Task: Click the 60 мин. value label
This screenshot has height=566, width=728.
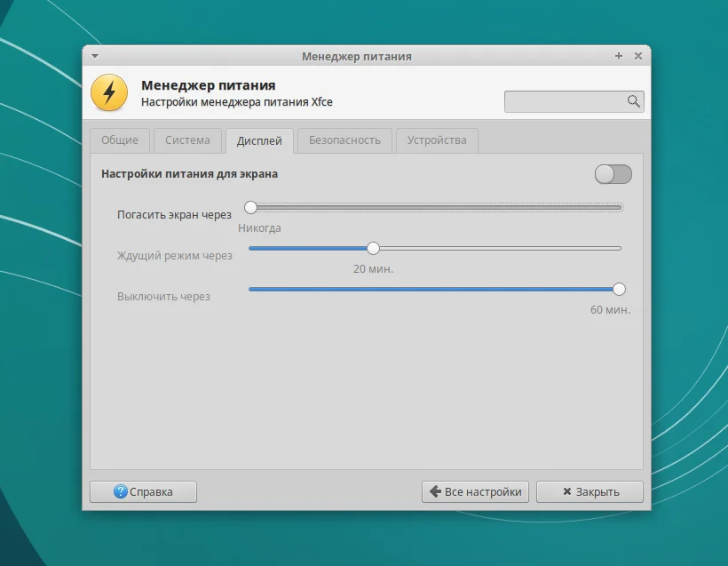Action: tap(610, 310)
